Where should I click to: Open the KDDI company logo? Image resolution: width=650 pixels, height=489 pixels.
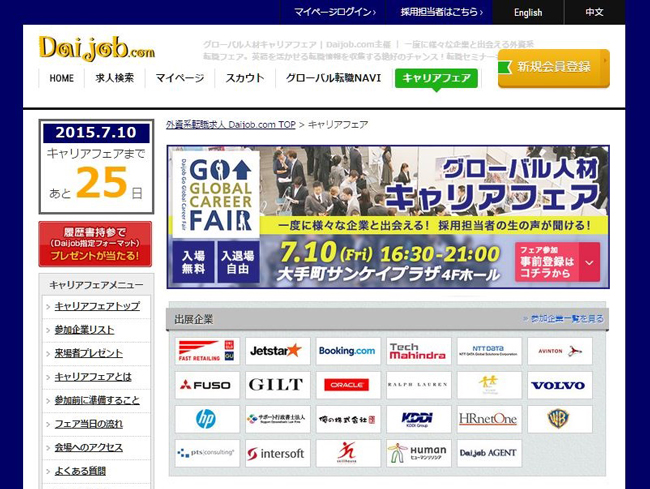[x=419, y=419]
